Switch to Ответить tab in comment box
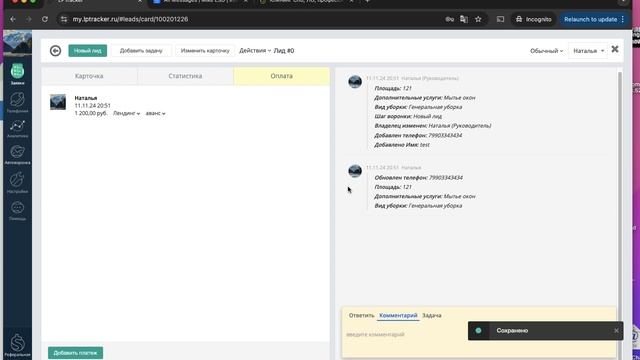This screenshot has height=360, width=640. [x=361, y=316]
